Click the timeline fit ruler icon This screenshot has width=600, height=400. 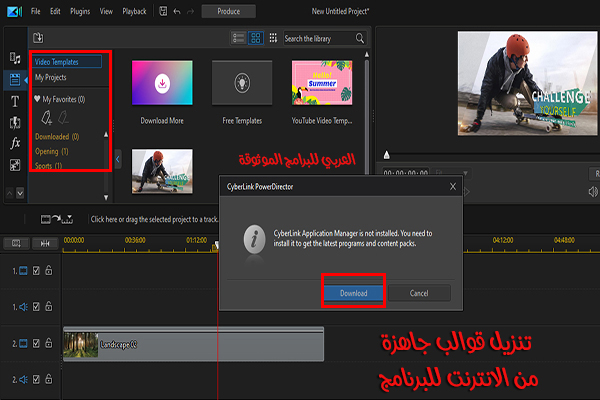[45, 243]
